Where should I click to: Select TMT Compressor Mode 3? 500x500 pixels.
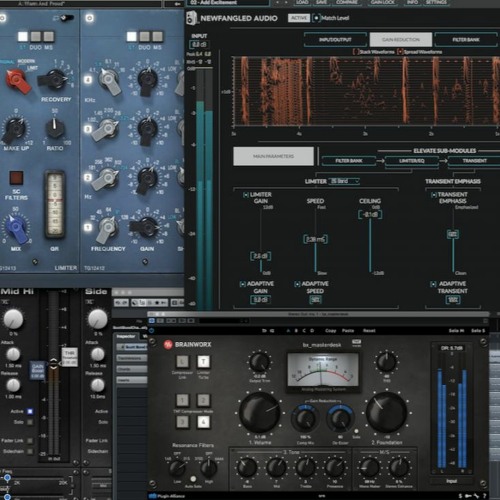coord(182,422)
